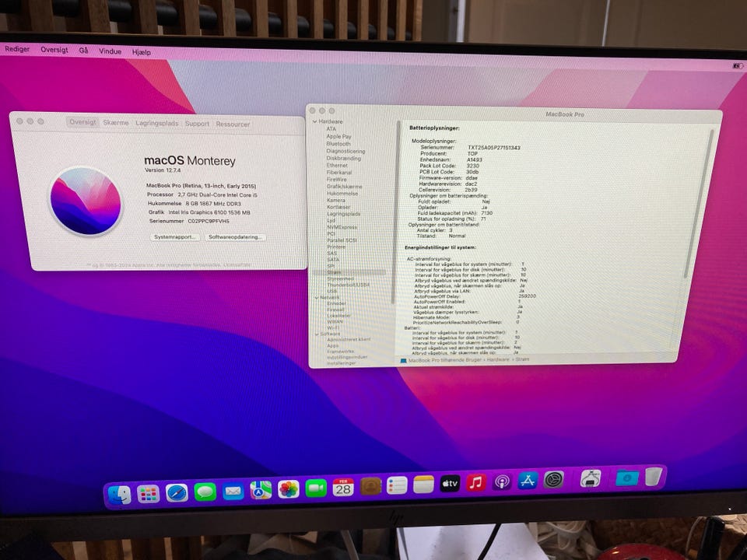Select Apple Pay in sidebar
Screen dimensions: 747x560
[x=338, y=136]
